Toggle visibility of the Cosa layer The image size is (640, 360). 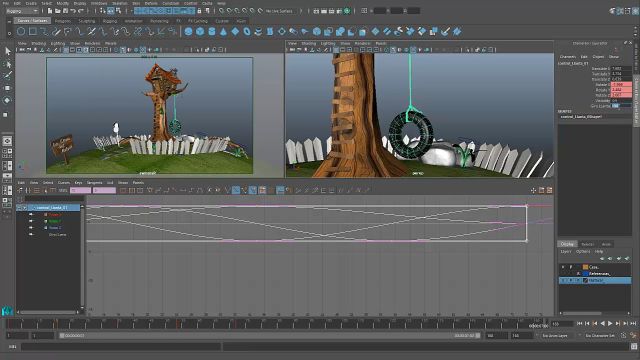564,267
